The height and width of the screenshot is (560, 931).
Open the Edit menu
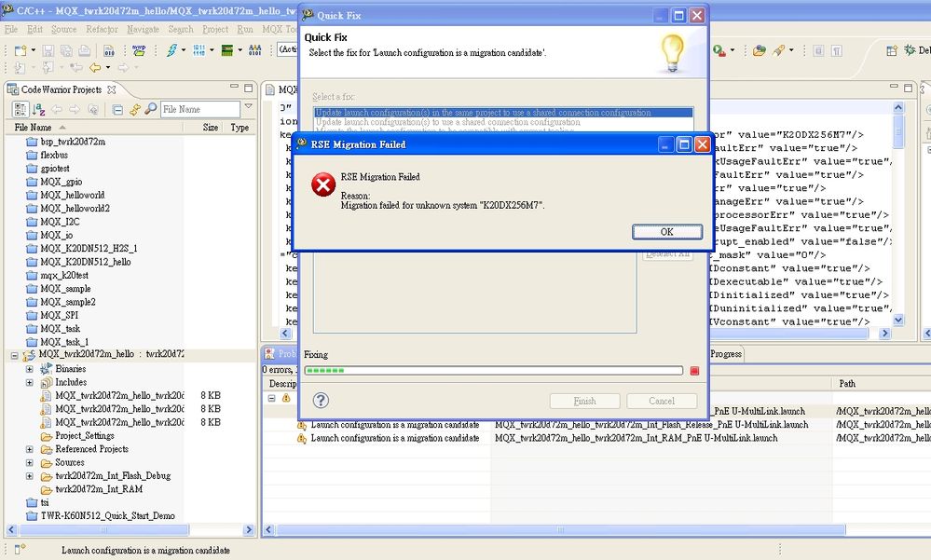pyautogui.click(x=34, y=29)
